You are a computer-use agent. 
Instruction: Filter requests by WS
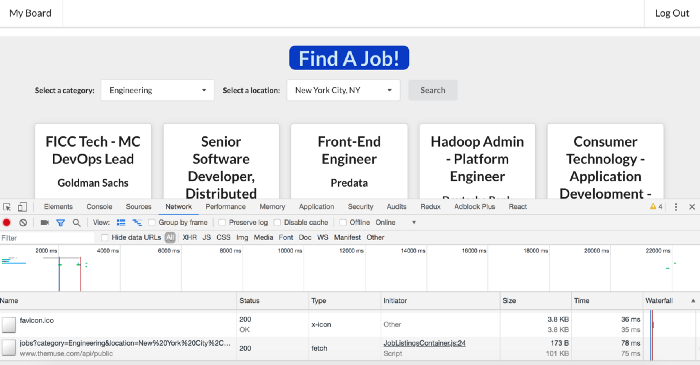323,237
